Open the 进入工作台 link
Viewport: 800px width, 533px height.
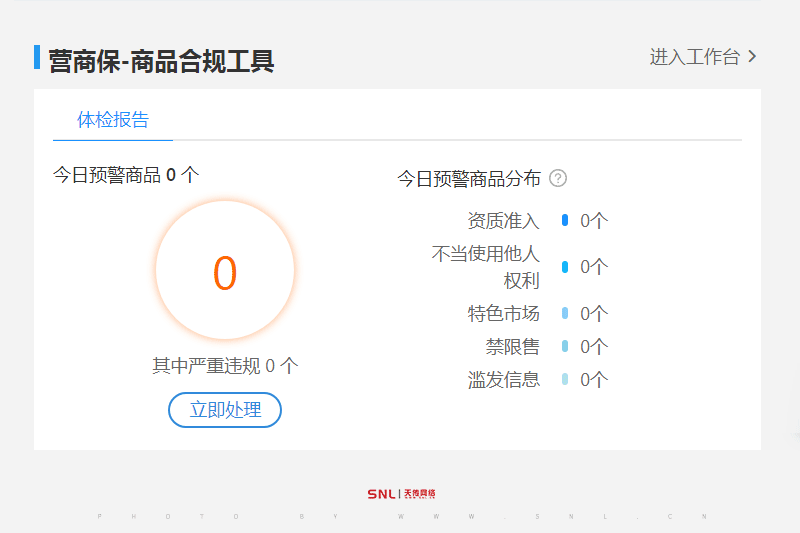tap(702, 57)
